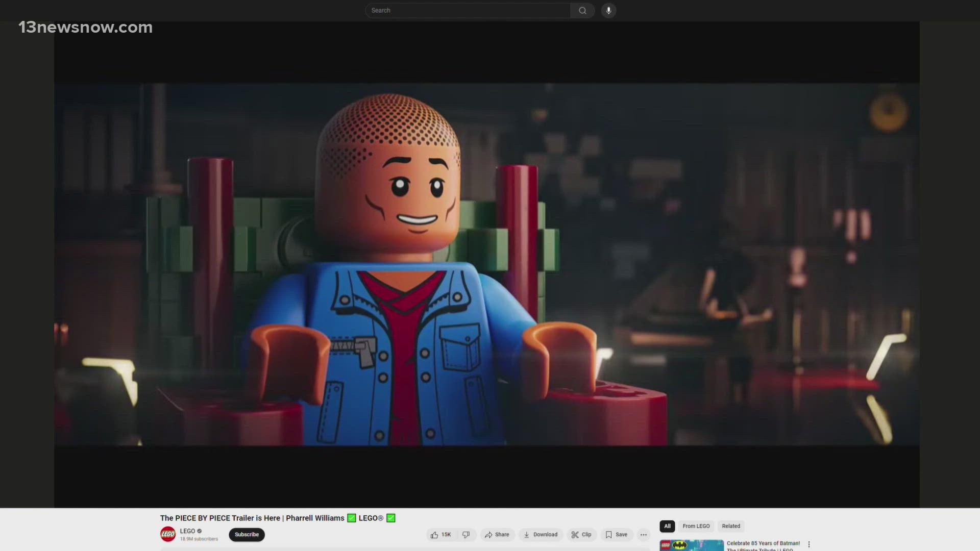Image resolution: width=980 pixels, height=551 pixels.
Task: Save the video to a playlist
Action: tap(617, 534)
